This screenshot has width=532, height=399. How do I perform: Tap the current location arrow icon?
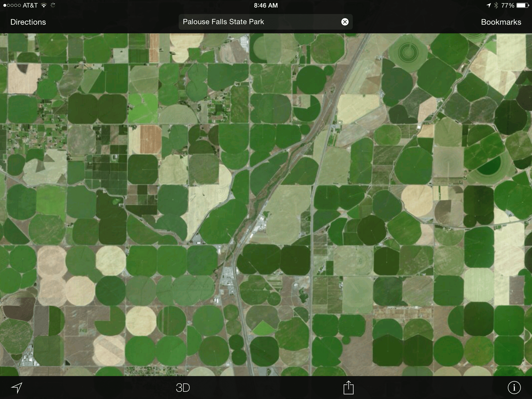(17, 388)
